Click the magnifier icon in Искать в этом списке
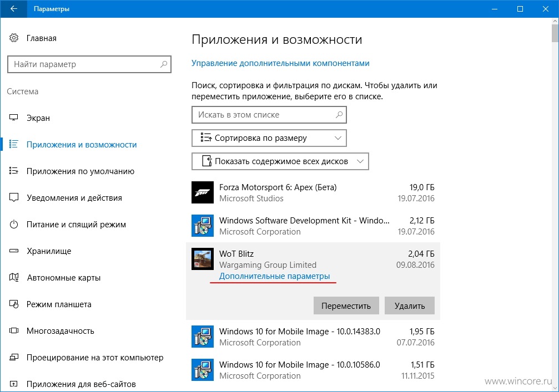The width and height of the screenshot is (559, 392). (339, 115)
